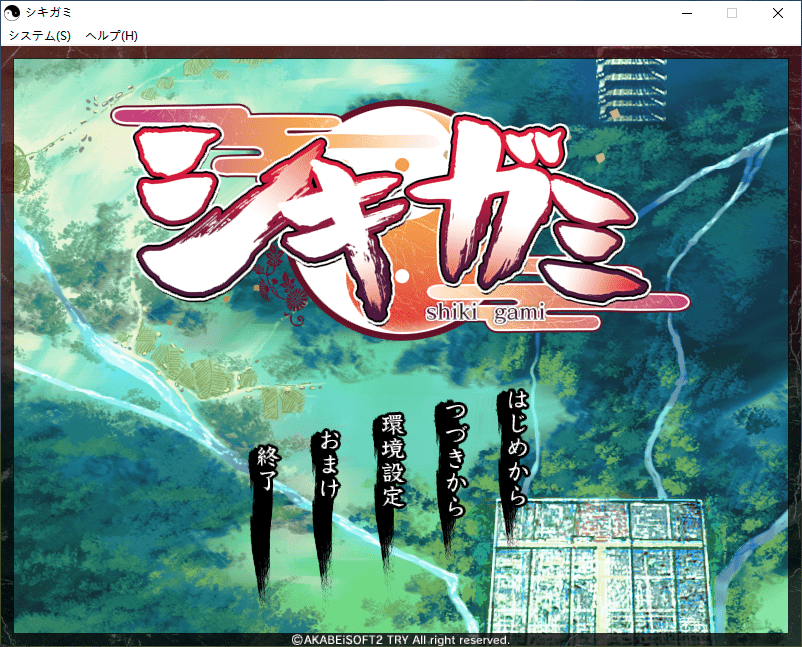Open the ヘルプ(H) menu
Screen dimensions: 802x647
[112, 35]
